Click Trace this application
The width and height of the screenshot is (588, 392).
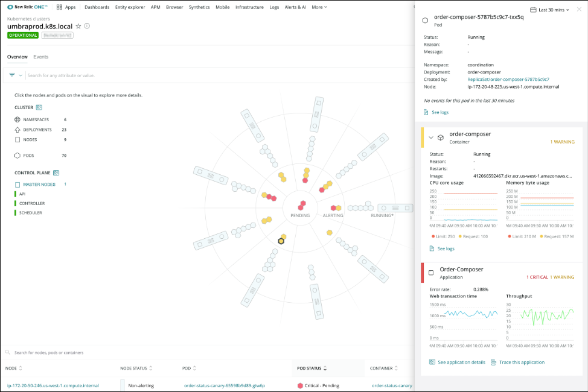pyautogui.click(x=522, y=362)
